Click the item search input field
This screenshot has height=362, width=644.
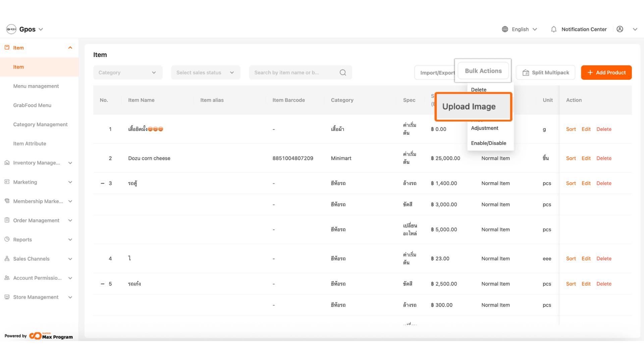pos(292,73)
